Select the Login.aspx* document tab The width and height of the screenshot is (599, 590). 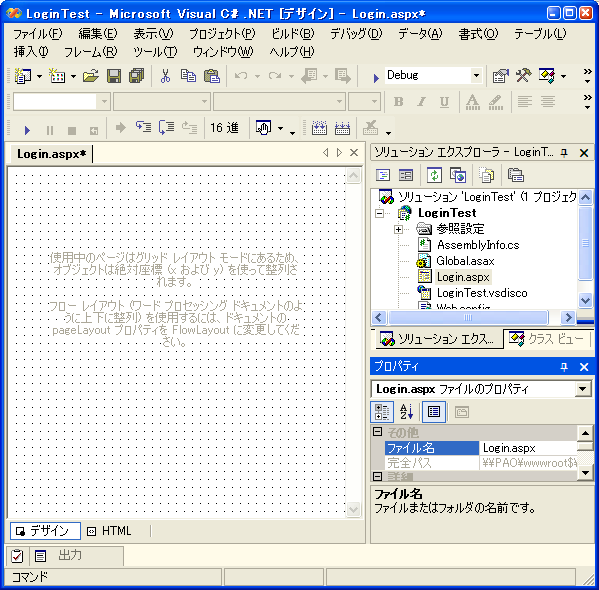tap(52, 154)
